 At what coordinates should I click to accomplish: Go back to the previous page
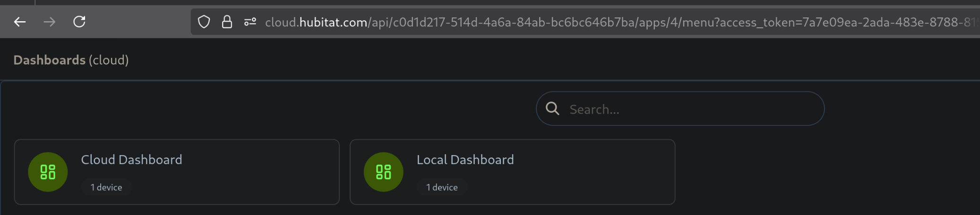click(20, 22)
